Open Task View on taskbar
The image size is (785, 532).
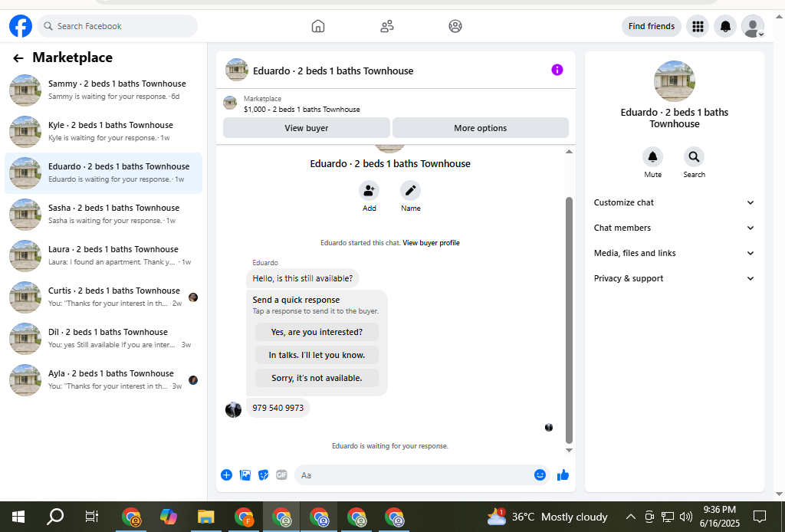[x=92, y=517]
